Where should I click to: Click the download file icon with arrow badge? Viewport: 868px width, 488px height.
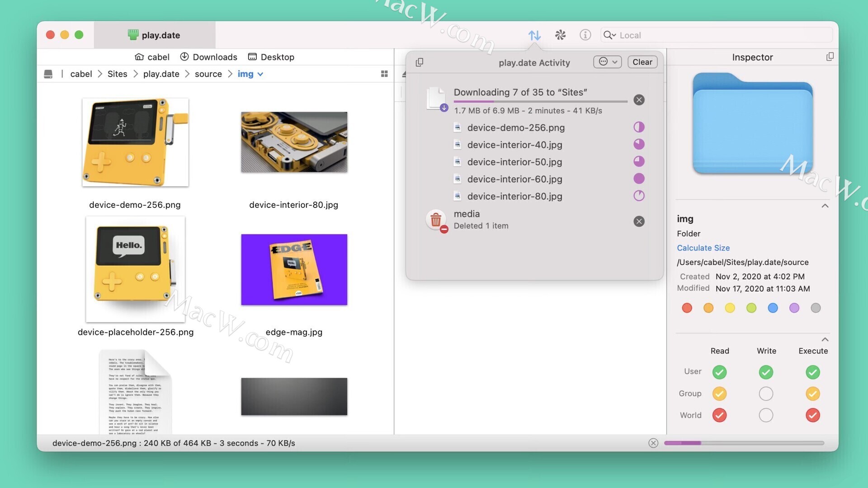pyautogui.click(x=437, y=99)
